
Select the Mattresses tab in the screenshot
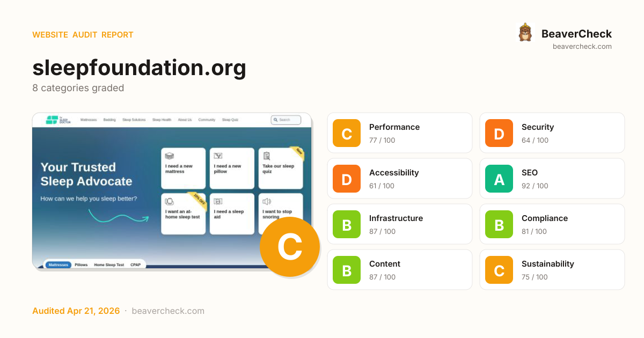pos(58,265)
